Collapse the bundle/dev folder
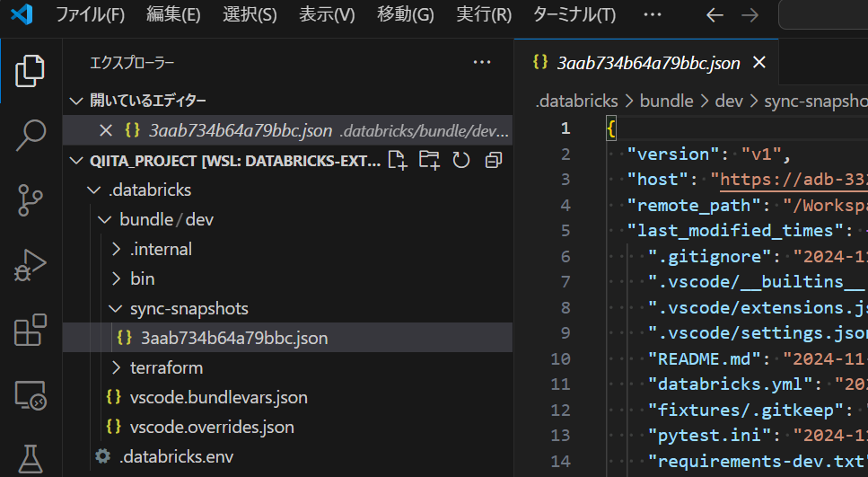 pyautogui.click(x=105, y=219)
